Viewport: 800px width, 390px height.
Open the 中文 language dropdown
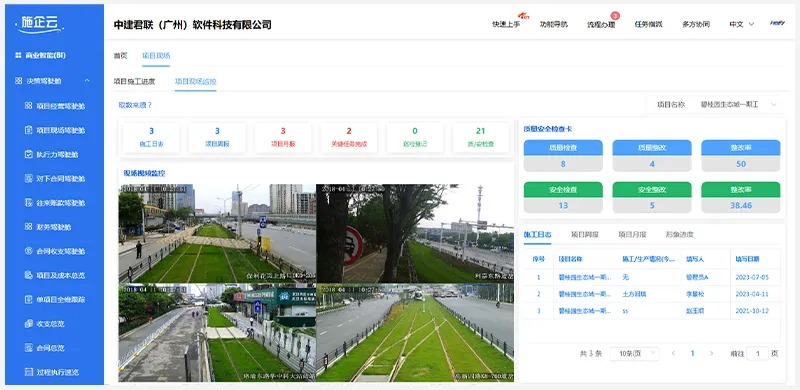coord(741,24)
